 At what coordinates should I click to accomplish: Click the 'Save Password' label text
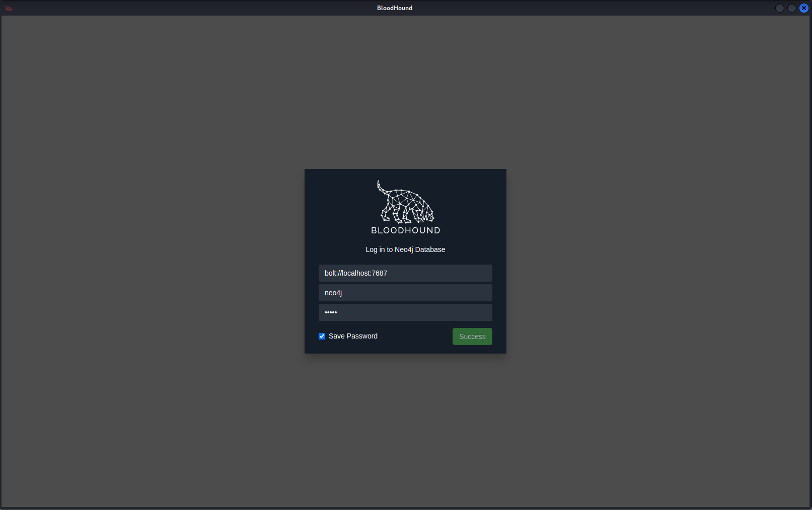coord(353,336)
